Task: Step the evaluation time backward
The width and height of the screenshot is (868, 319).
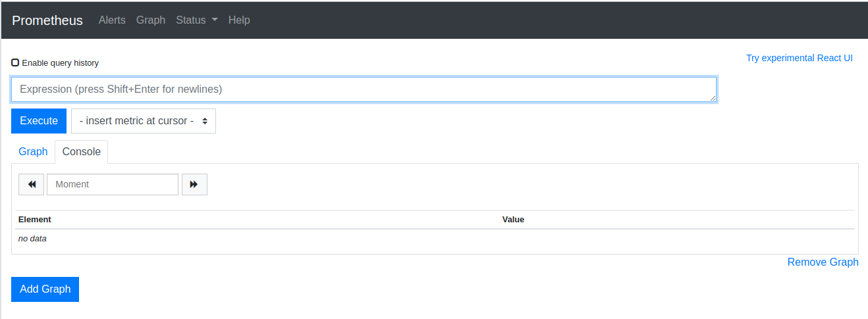Action: tap(31, 184)
